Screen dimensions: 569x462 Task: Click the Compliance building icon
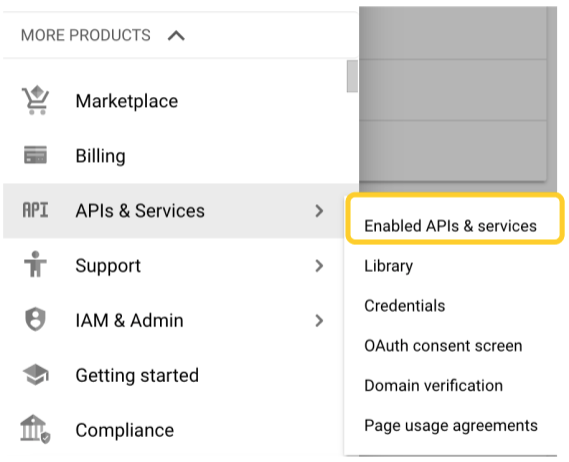click(35, 429)
